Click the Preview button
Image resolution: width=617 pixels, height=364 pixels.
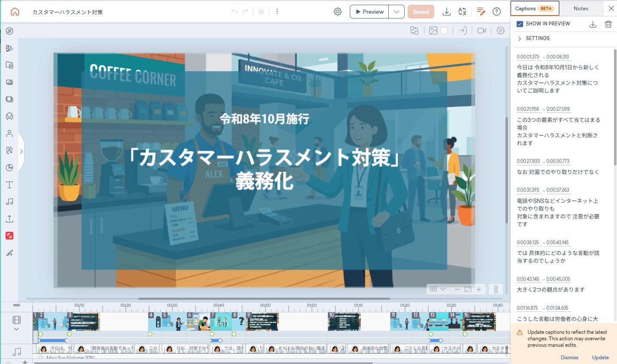coord(369,12)
